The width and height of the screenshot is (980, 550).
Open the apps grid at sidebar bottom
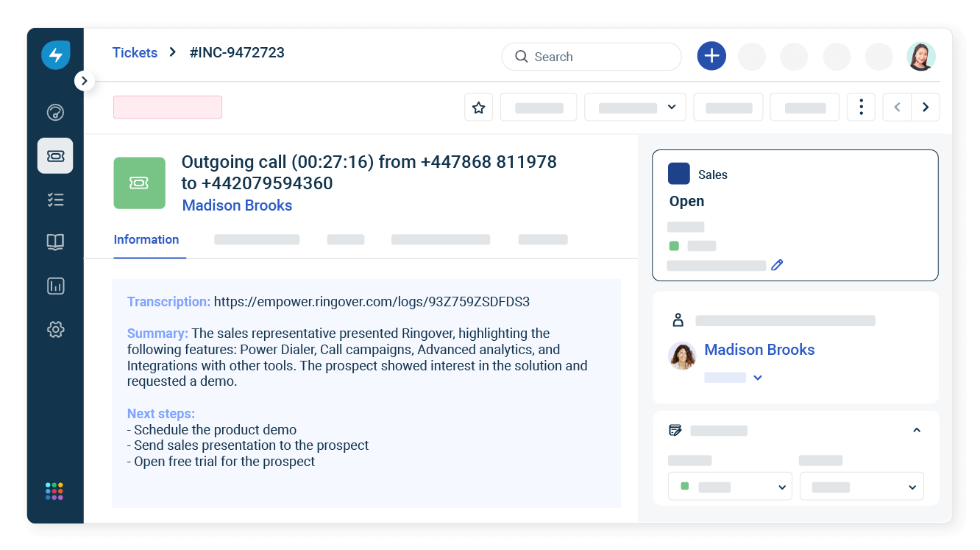54,490
